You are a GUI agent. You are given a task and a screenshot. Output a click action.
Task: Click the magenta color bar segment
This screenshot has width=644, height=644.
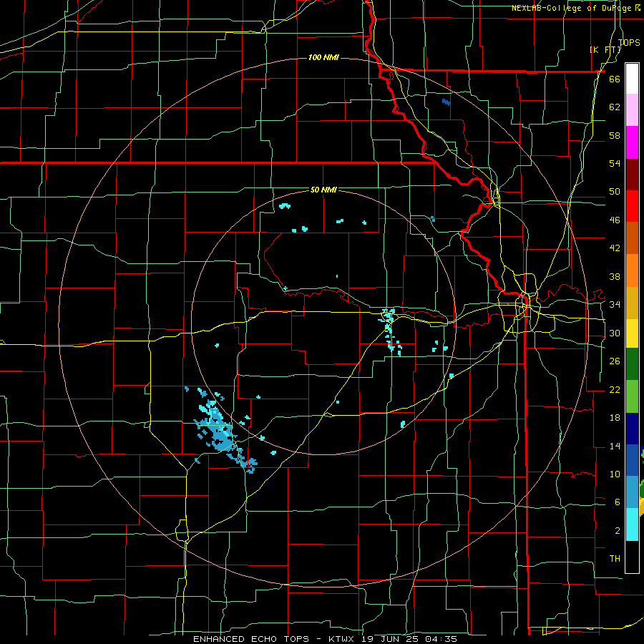click(632, 142)
